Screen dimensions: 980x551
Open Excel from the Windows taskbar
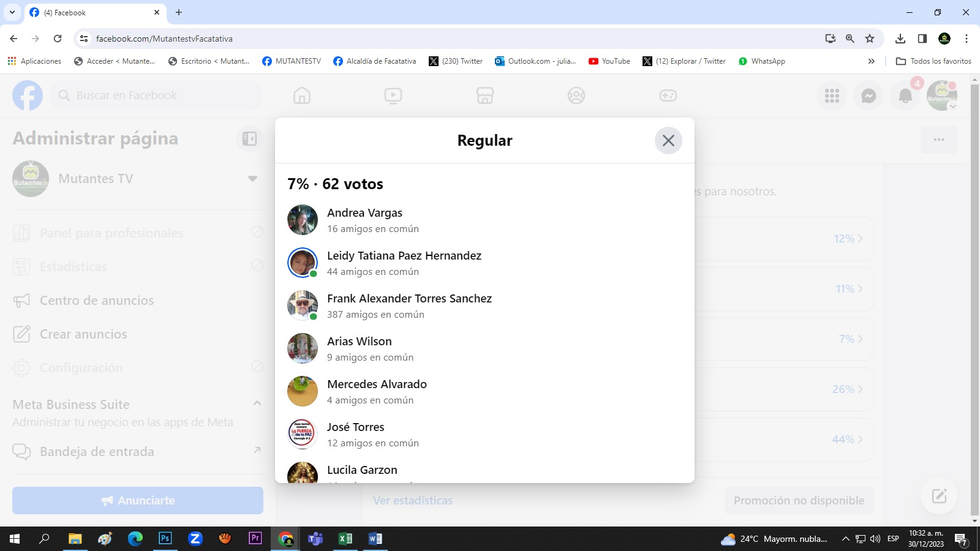click(345, 539)
